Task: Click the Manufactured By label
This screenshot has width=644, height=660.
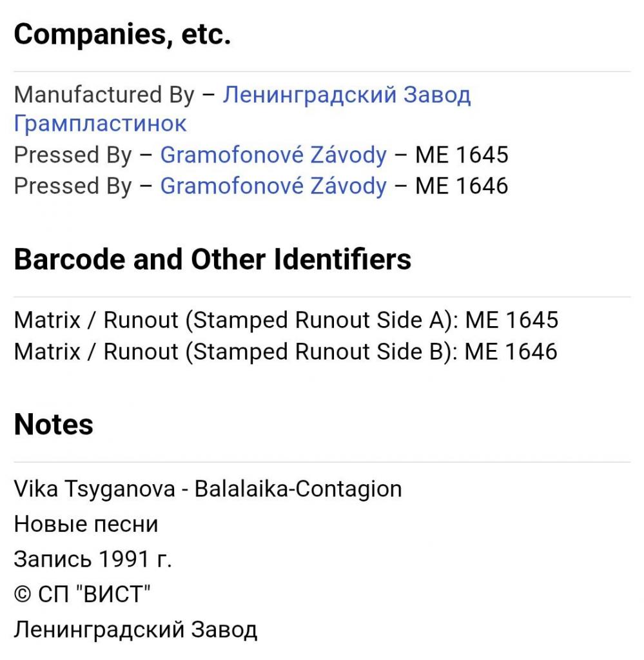Action: [104, 95]
